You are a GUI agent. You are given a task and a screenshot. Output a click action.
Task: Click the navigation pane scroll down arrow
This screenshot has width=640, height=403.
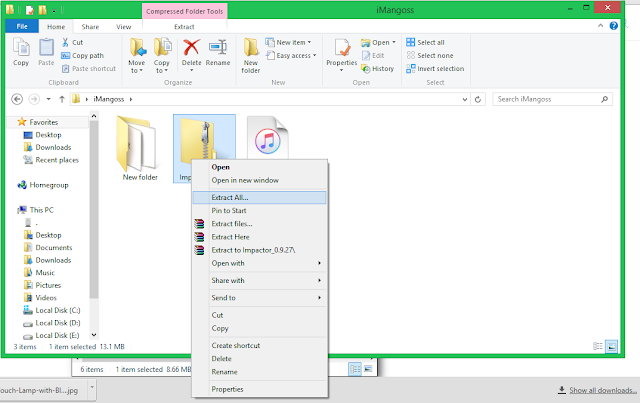click(x=94, y=335)
